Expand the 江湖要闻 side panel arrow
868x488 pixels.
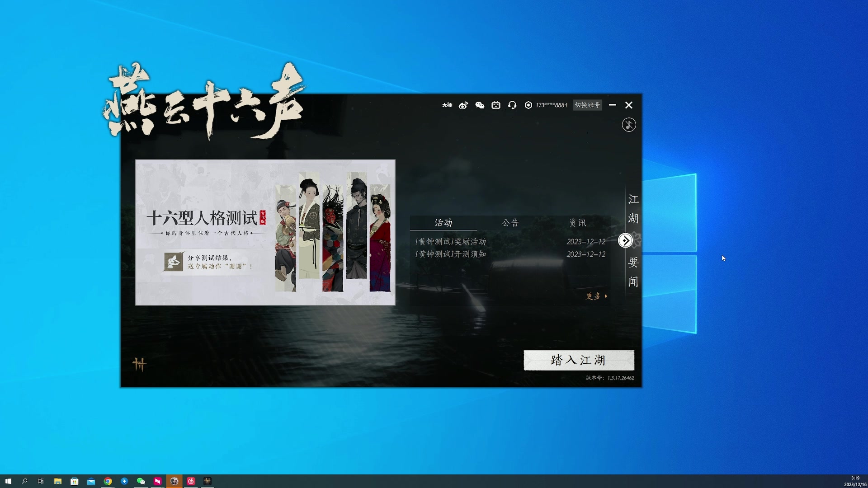[625, 240]
